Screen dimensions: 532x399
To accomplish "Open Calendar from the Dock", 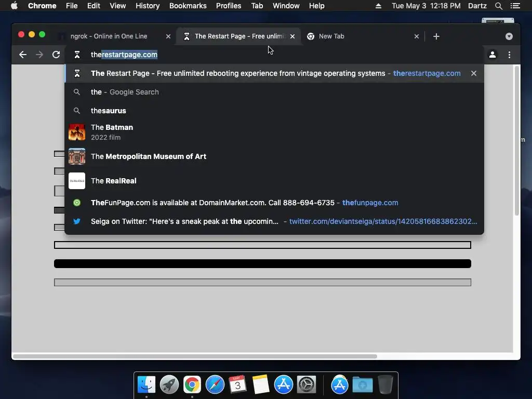I will 237,385.
